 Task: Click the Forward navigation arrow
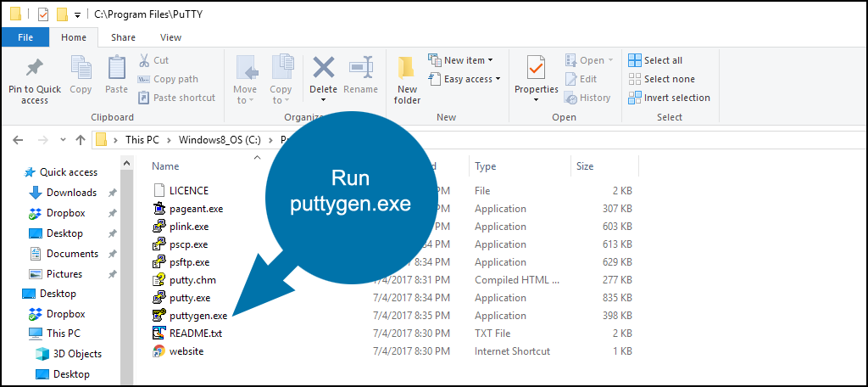(x=42, y=140)
